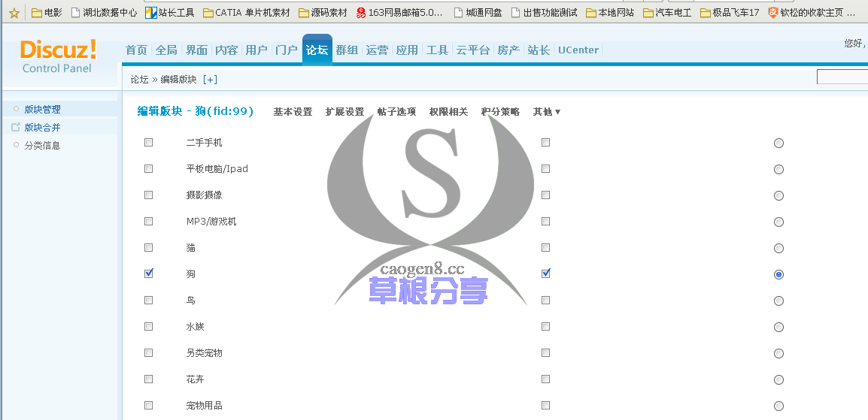Screen dimensions: 868x420
Task: Uncheck the left checkbox for 狗
Action: tap(148, 273)
